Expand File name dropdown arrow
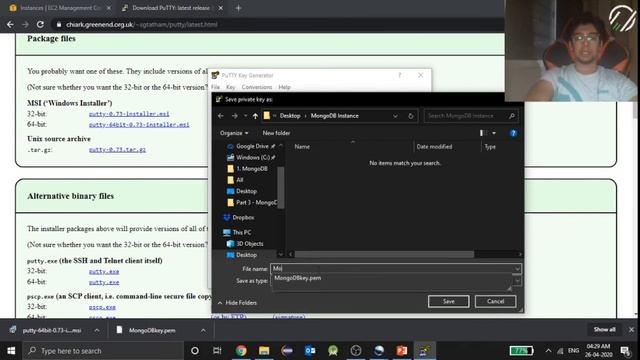 tap(517, 269)
